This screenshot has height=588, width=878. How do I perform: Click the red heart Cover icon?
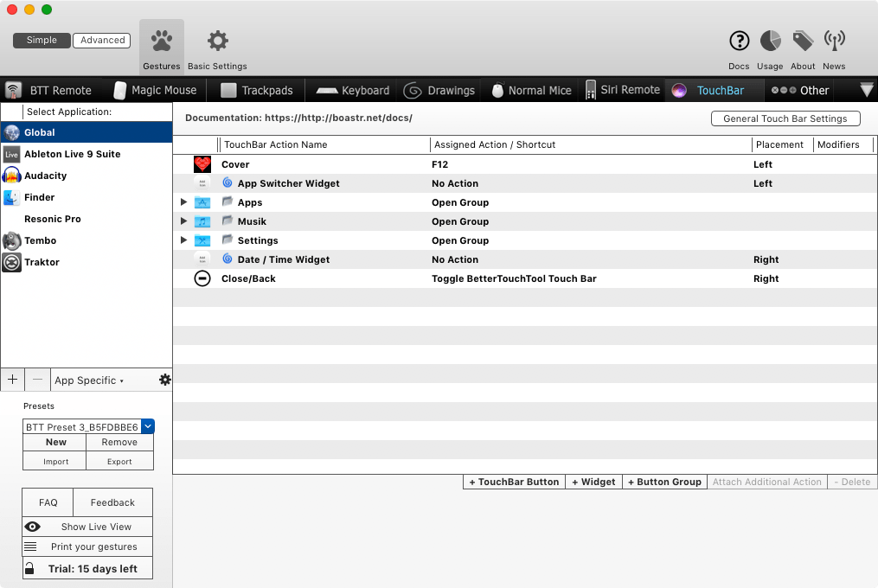pos(202,164)
